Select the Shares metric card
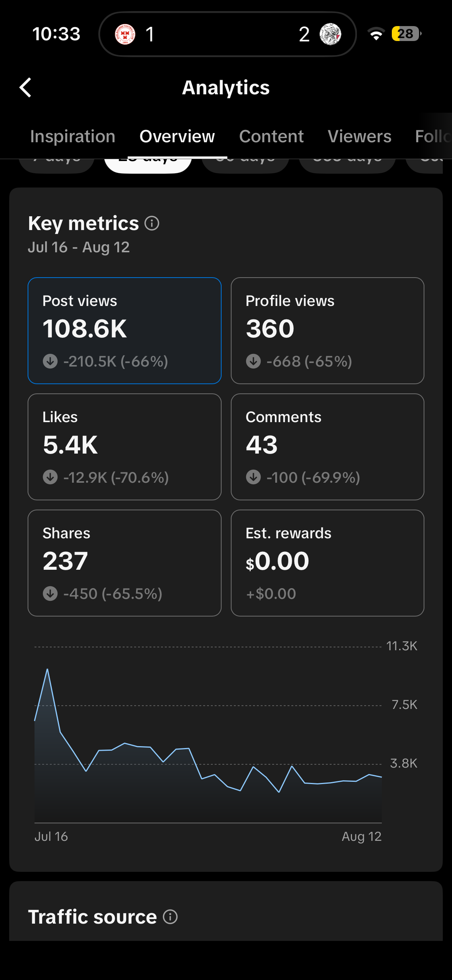The image size is (452, 980). tap(125, 563)
